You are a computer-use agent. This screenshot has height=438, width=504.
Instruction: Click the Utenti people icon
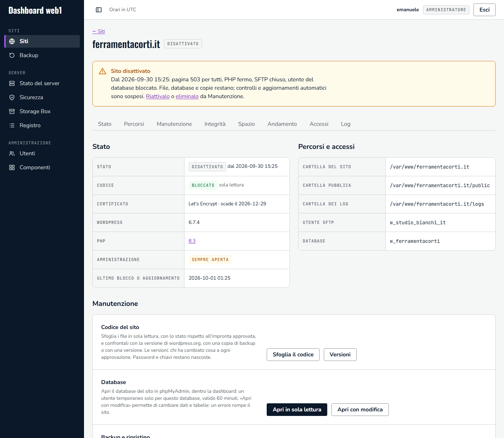point(12,153)
